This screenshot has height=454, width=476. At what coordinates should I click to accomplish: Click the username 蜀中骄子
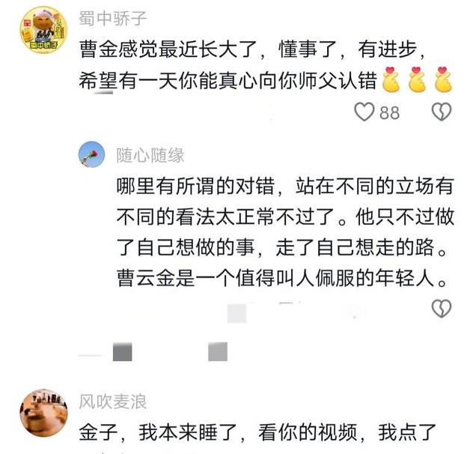(x=113, y=18)
